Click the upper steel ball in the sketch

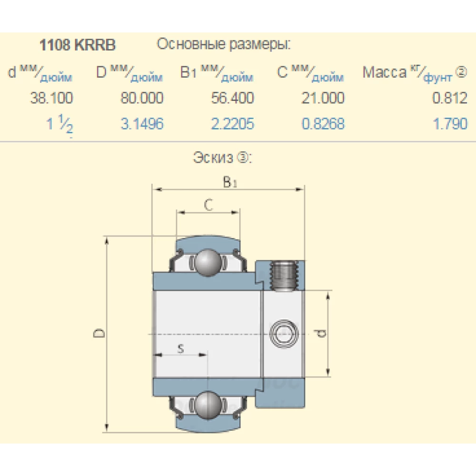[x=208, y=261]
